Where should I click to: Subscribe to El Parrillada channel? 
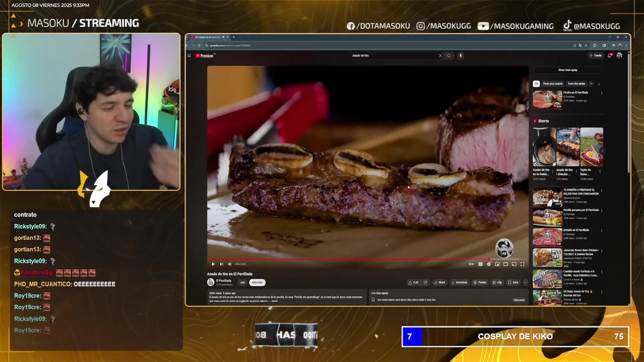(x=257, y=283)
